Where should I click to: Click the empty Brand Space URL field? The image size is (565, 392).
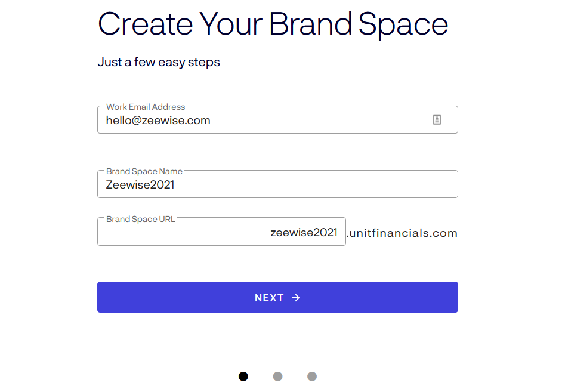(x=179, y=231)
